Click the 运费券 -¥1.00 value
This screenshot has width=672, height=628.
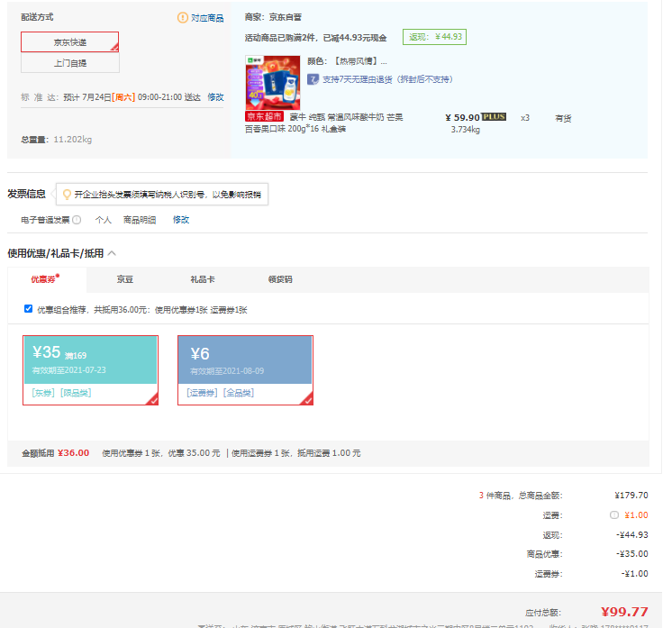point(634,574)
